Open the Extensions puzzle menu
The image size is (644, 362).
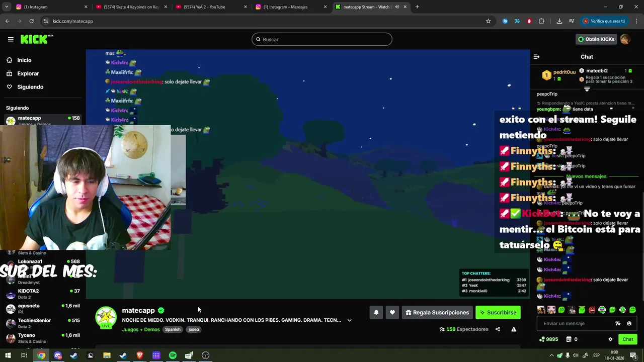[x=541, y=21]
